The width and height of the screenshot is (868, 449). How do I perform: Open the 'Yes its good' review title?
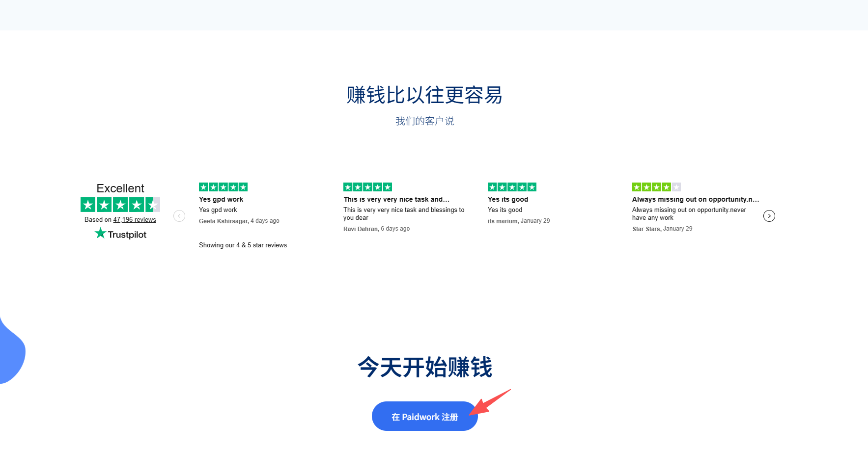507,199
